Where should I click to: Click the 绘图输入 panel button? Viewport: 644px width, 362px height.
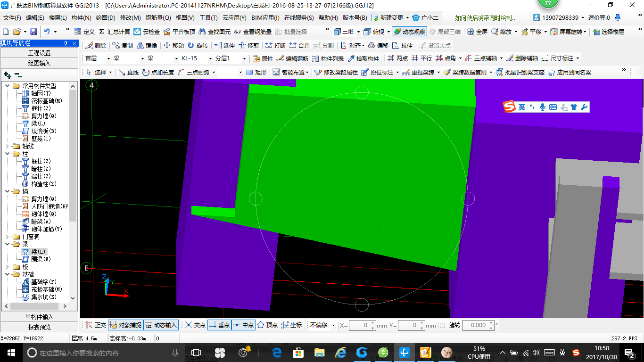click(39, 63)
